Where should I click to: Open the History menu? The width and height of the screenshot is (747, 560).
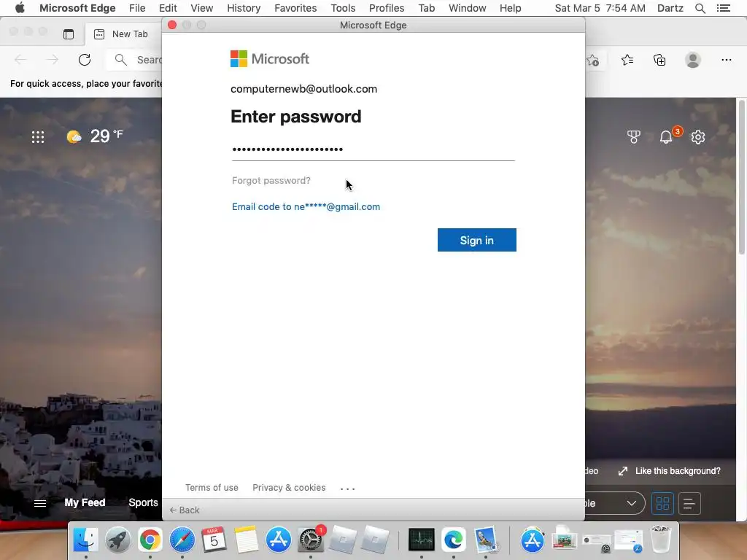point(244,8)
